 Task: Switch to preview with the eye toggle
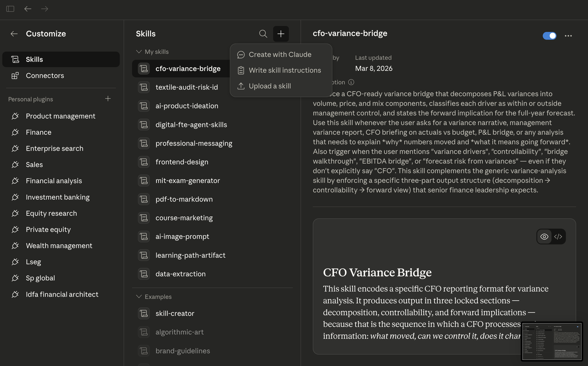click(544, 236)
